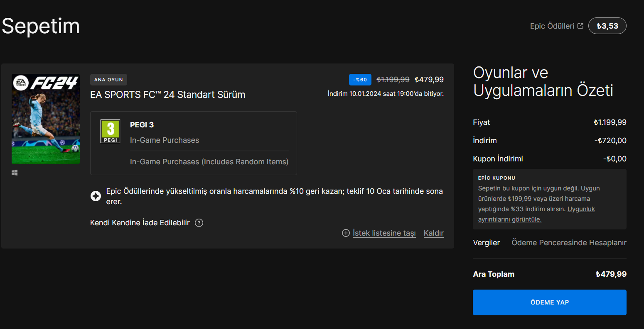Click the Windows platform icon under the cover
Screen dimensions: 644x329
pos(15,173)
